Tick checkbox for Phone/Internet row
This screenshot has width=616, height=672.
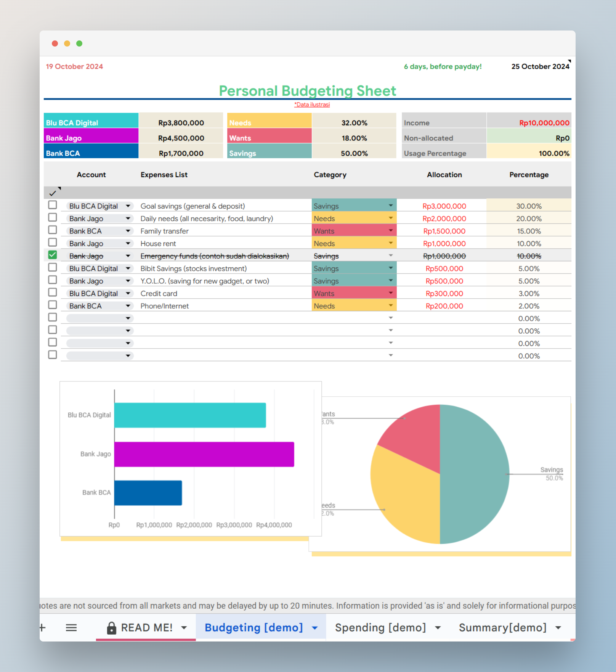click(x=53, y=305)
